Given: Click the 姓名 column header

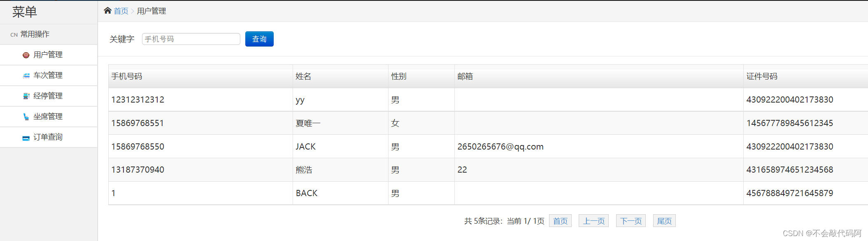Looking at the screenshot, I should tap(340, 76).
